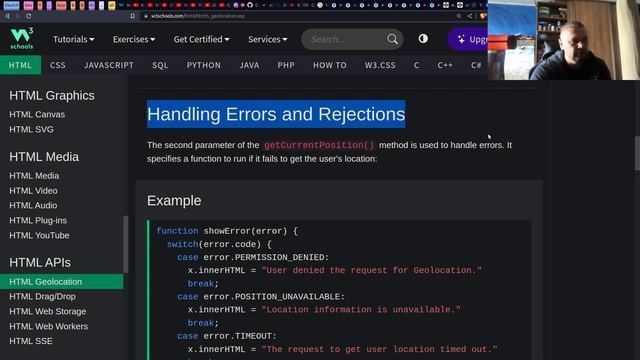Screen dimensions: 640x360
Task: Click the Brave shield icon
Action: (483, 16)
